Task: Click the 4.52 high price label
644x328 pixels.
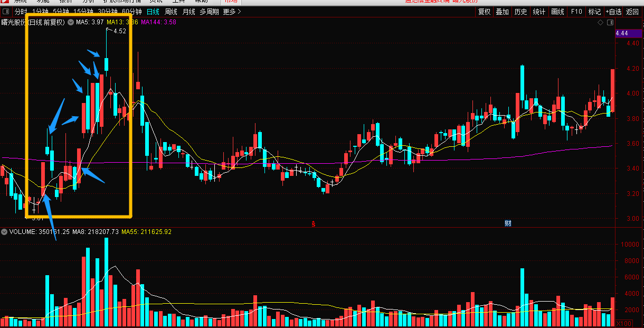Action: tap(120, 31)
